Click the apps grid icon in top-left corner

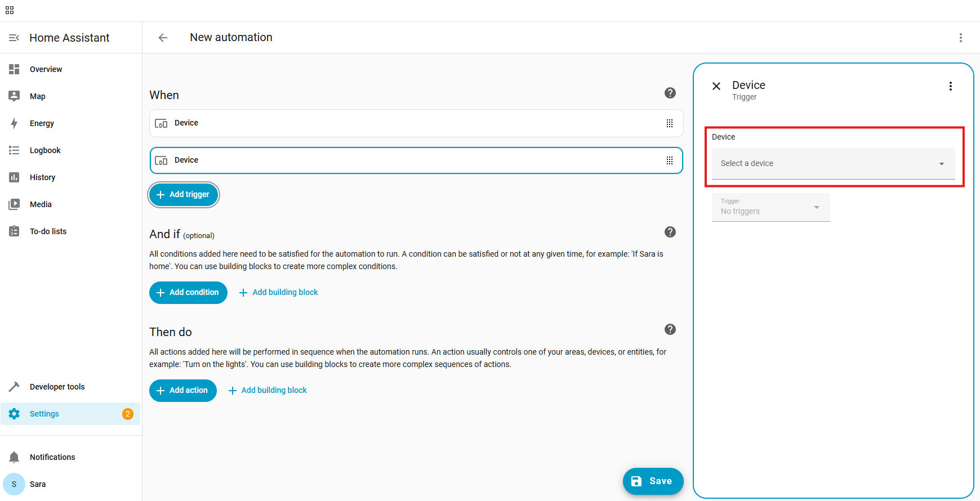[10, 10]
